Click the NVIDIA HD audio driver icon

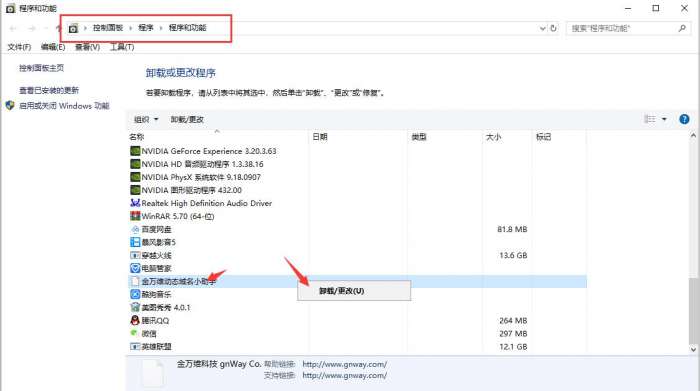pyautogui.click(x=135, y=164)
